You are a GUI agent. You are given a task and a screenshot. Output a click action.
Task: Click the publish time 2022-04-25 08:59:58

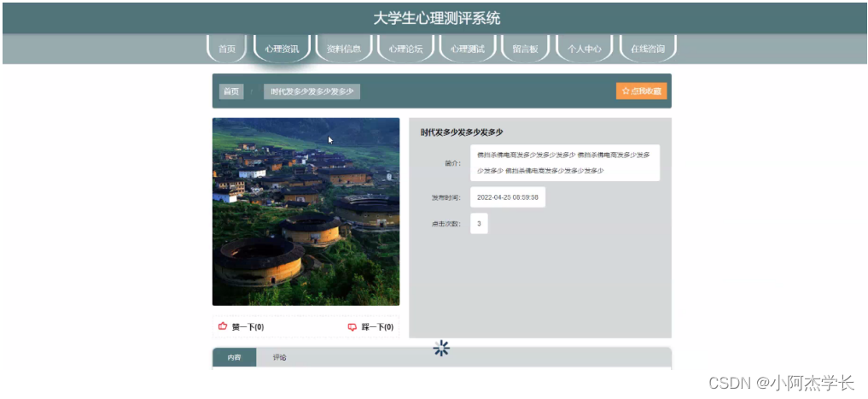508,197
